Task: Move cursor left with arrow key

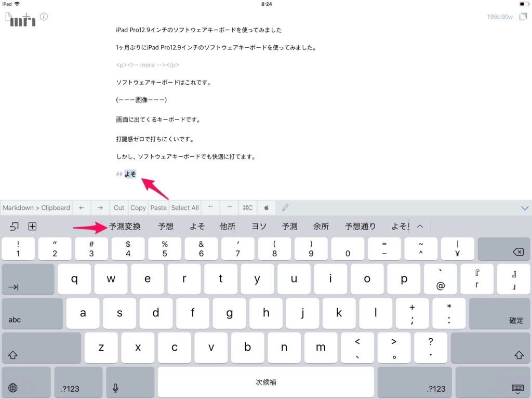Action: click(x=82, y=208)
